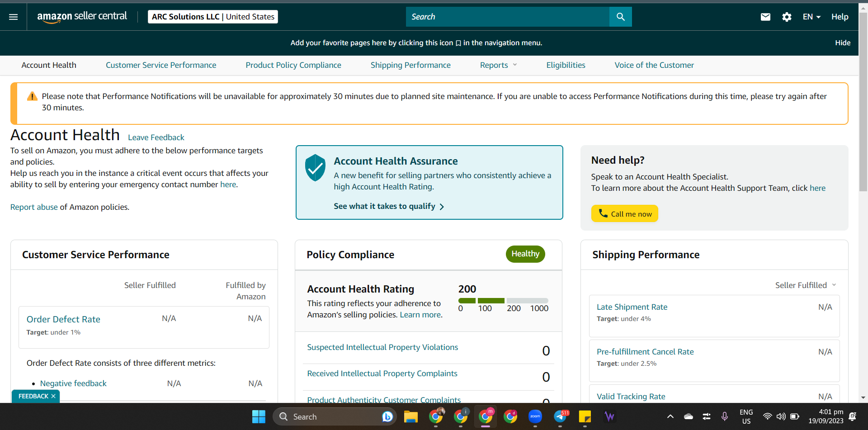Open the Order Defect Rate link
This screenshot has height=430, width=868.
point(63,319)
